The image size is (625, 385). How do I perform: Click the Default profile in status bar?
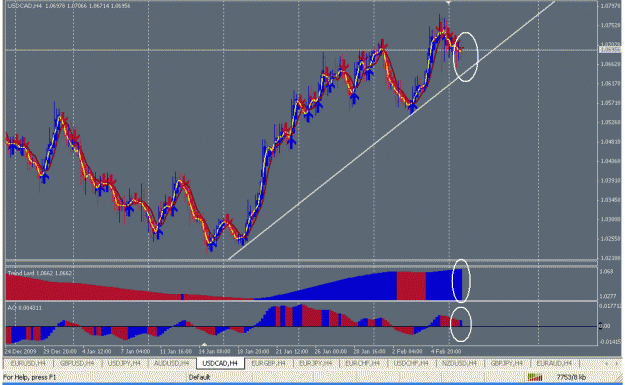pyautogui.click(x=199, y=377)
